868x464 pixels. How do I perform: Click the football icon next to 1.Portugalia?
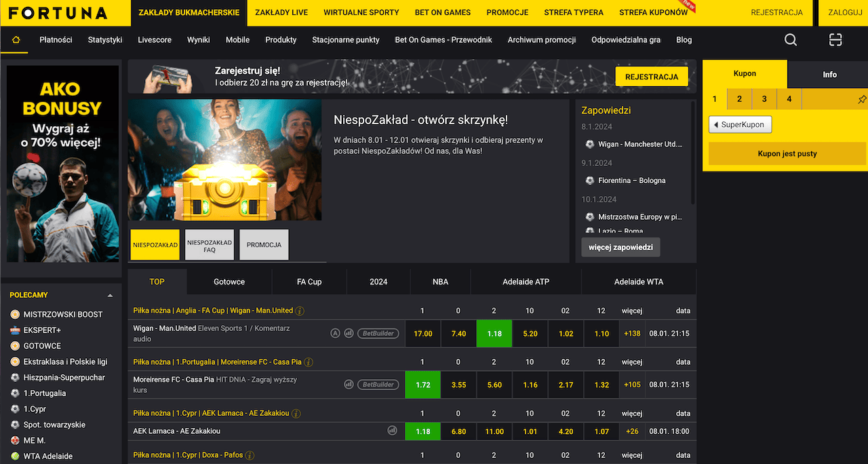[15, 393]
